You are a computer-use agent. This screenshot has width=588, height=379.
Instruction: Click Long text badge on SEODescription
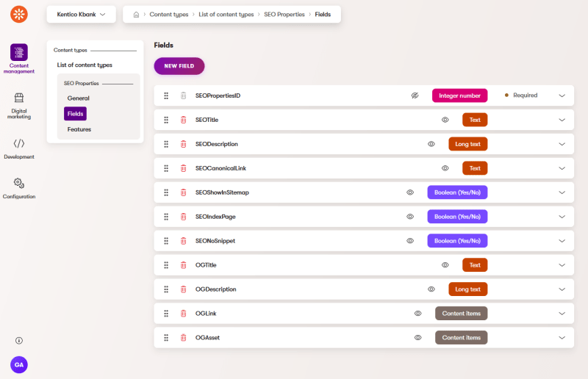pos(467,144)
